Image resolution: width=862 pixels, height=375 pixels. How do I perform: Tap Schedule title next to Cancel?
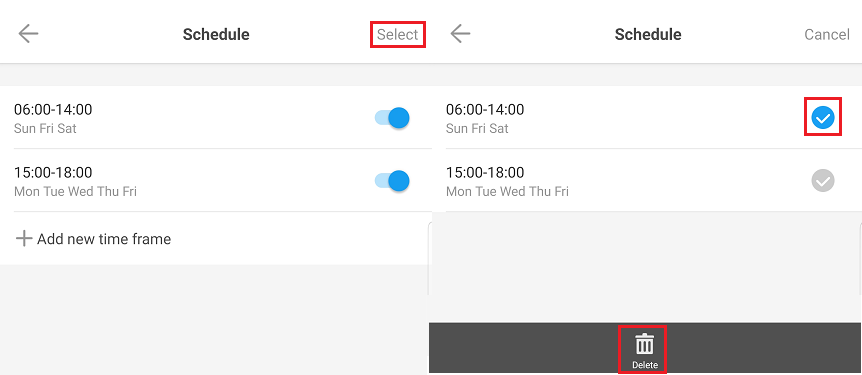[x=648, y=35]
